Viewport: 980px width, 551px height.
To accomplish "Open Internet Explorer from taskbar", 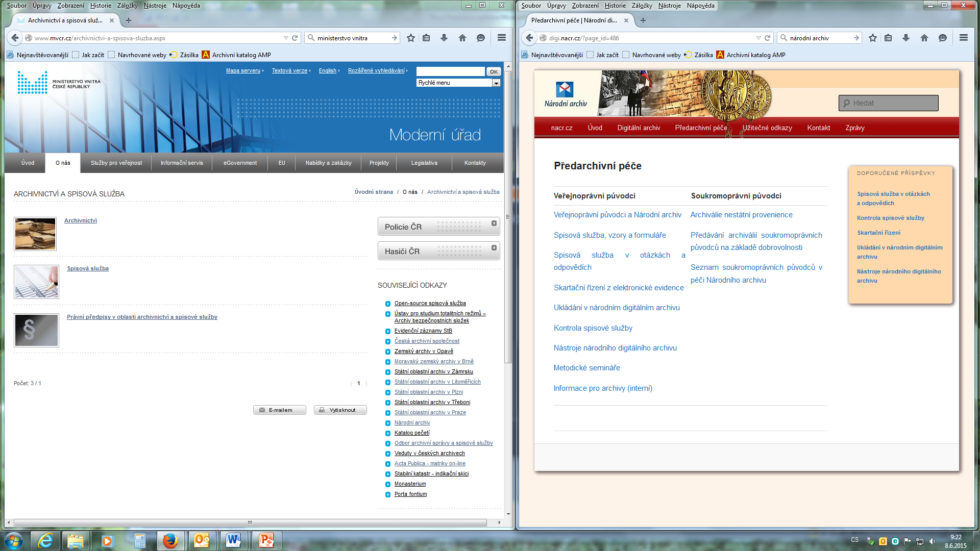I will 45,541.
